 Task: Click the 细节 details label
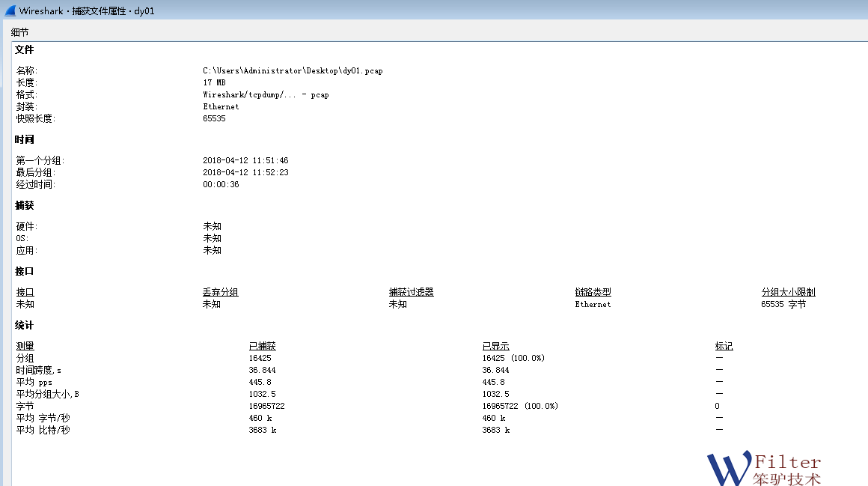click(x=20, y=32)
